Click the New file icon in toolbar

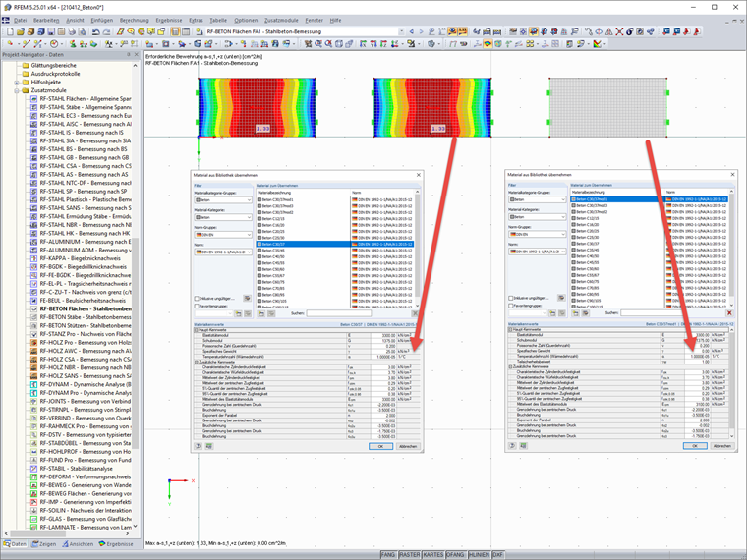pos(10,31)
